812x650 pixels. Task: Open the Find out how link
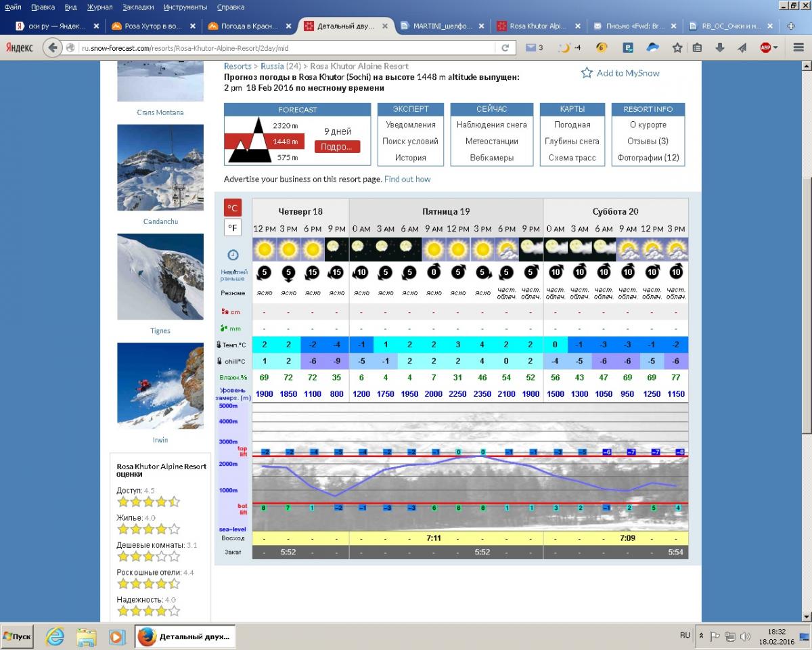coord(407,179)
